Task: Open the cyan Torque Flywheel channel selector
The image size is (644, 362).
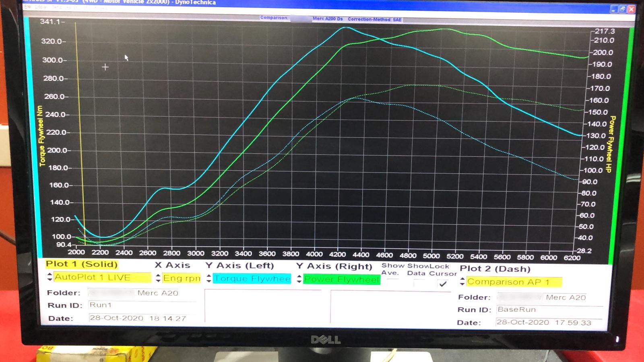Action: point(252,279)
